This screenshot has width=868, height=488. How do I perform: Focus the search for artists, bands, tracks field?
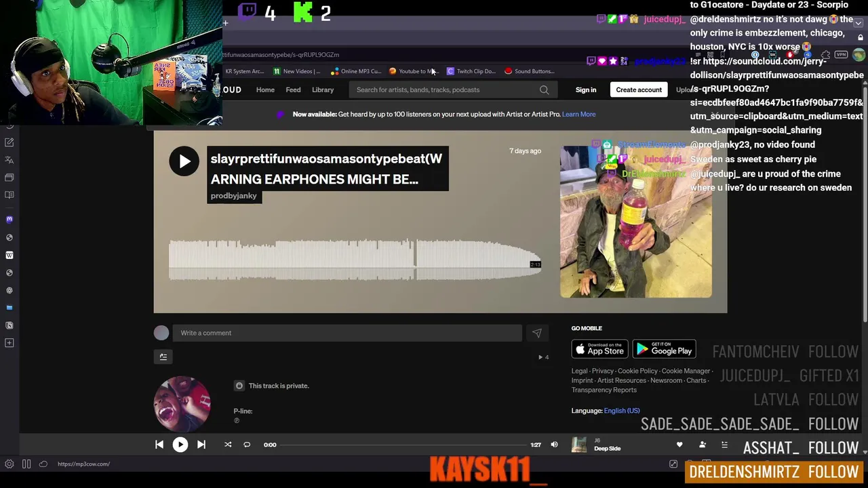pos(452,89)
